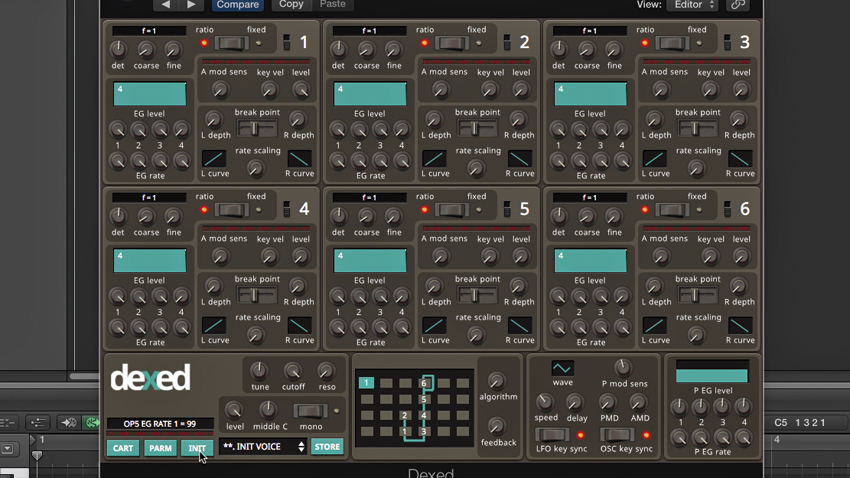
Task: Click operator 1 on/off switch
Action: click(287, 42)
